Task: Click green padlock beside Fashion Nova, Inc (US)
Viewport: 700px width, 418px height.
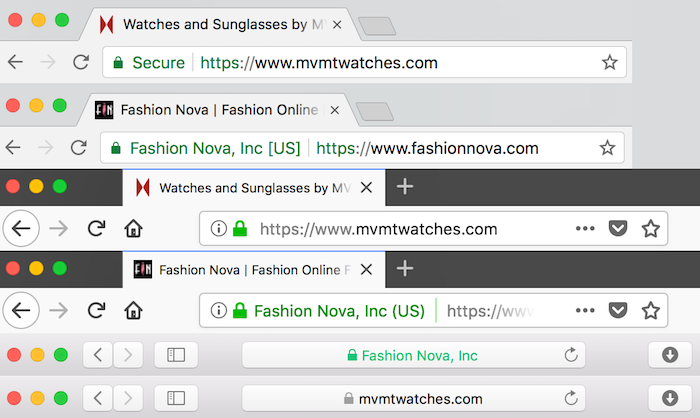Action: (x=239, y=311)
